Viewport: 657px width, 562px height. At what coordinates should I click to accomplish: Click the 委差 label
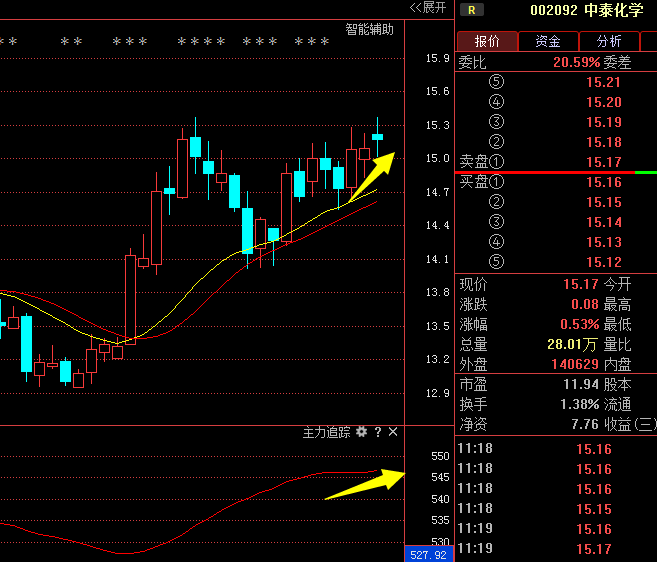[617, 62]
